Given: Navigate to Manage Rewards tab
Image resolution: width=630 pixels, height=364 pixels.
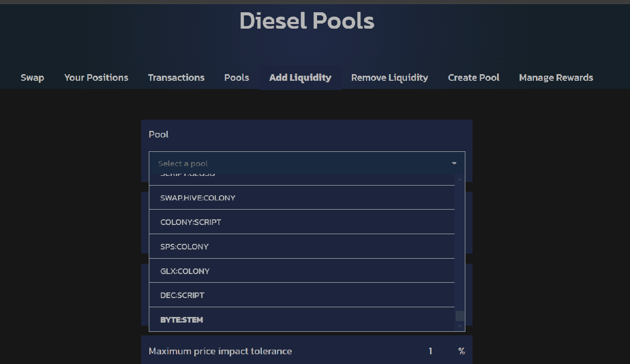Looking at the screenshot, I should coord(556,78).
